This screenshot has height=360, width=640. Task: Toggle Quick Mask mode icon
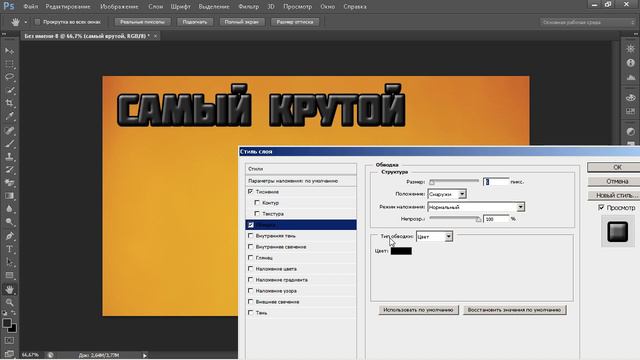click(9, 340)
